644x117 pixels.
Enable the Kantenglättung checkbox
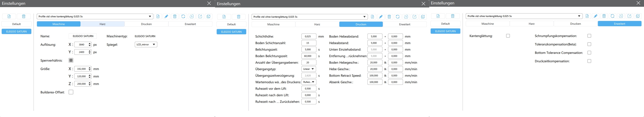pyautogui.click(x=508, y=36)
